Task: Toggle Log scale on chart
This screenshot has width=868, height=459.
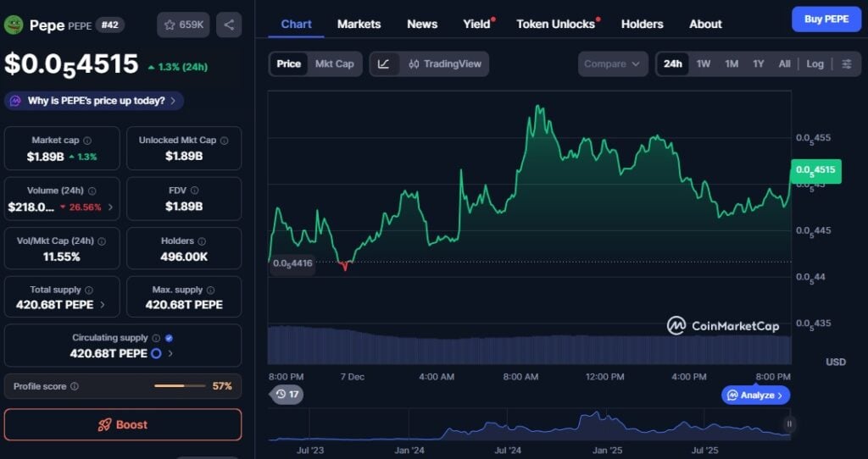Action: pyautogui.click(x=815, y=64)
